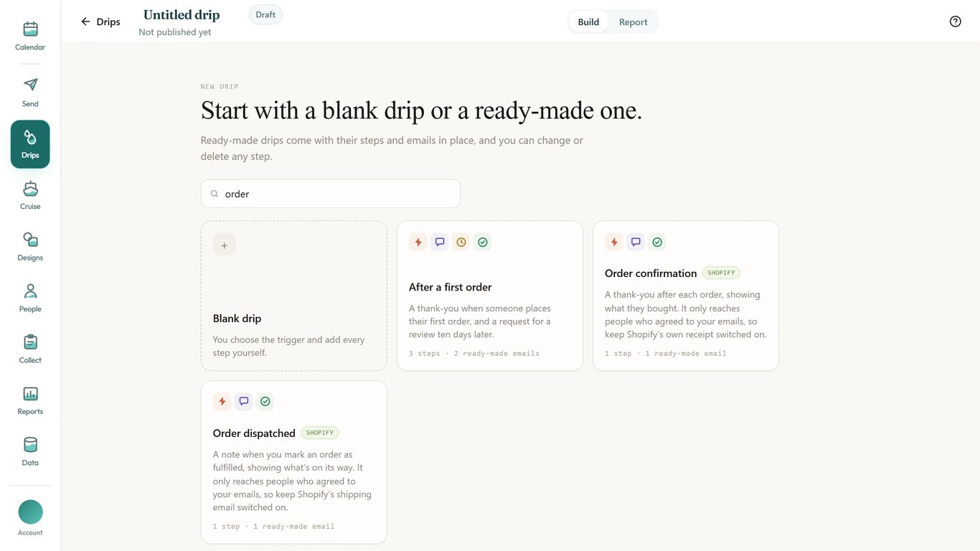Select the Drips sidebar icon

30,144
